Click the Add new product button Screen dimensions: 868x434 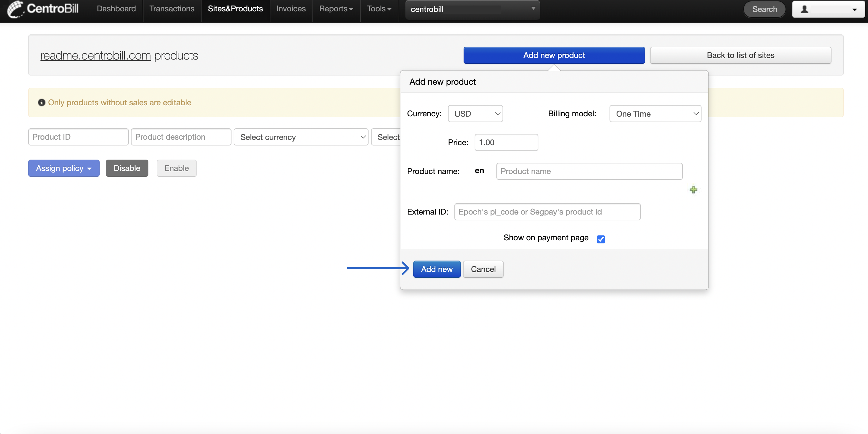pyautogui.click(x=554, y=55)
